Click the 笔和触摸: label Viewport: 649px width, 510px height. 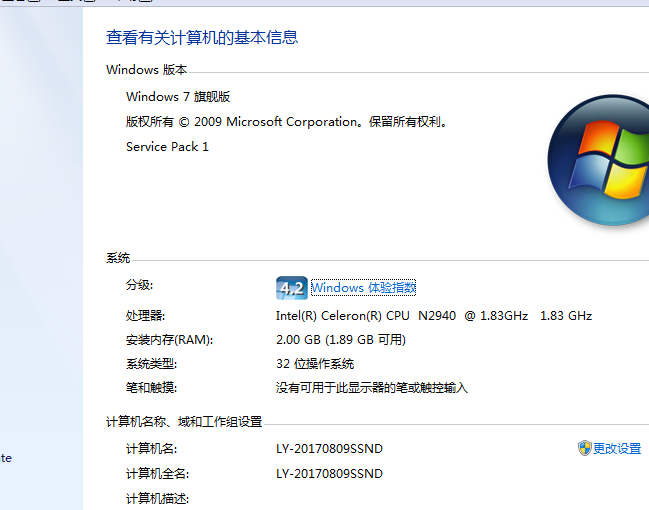point(151,388)
